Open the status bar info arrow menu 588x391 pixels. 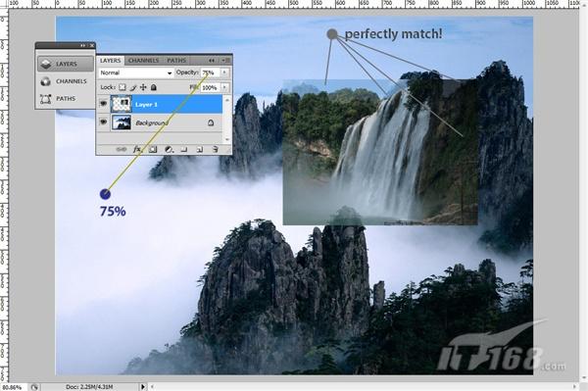point(143,386)
